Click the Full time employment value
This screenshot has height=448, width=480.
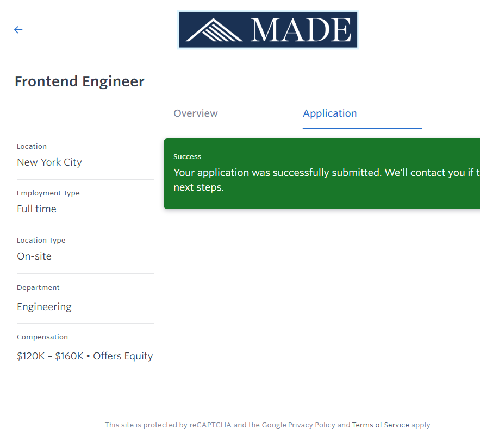pyautogui.click(x=36, y=209)
